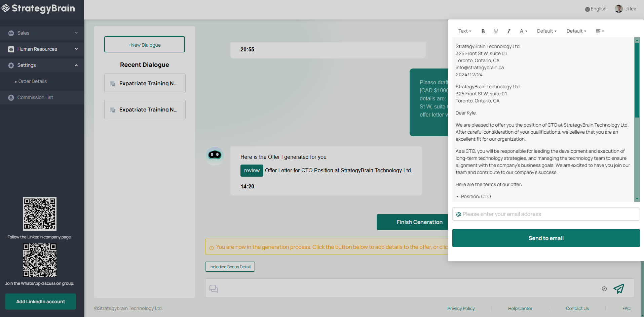Click the paper plane send icon
The height and width of the screenshot is (317, 644).
[x=619, y=288]
